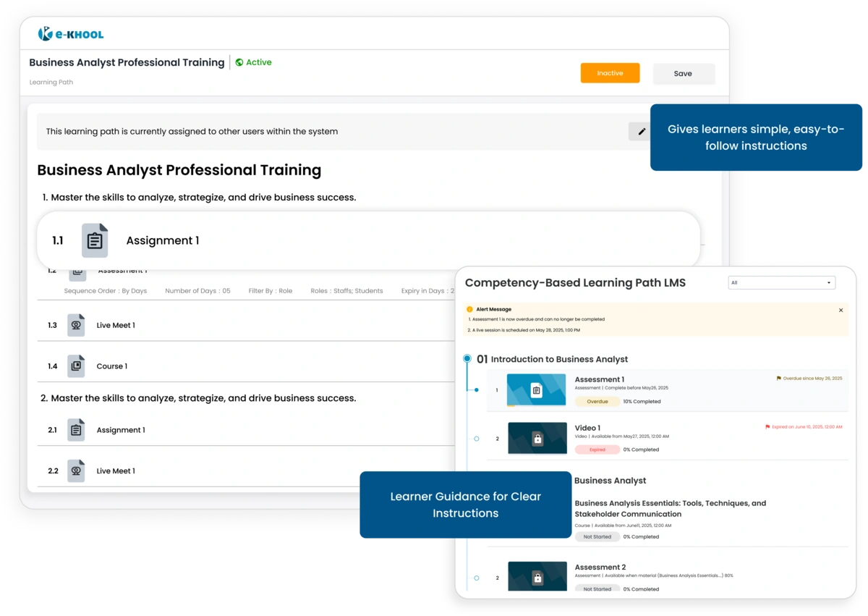
Task: Open the Course 1 book icon in item 1.4
Action: pos(76,366)
